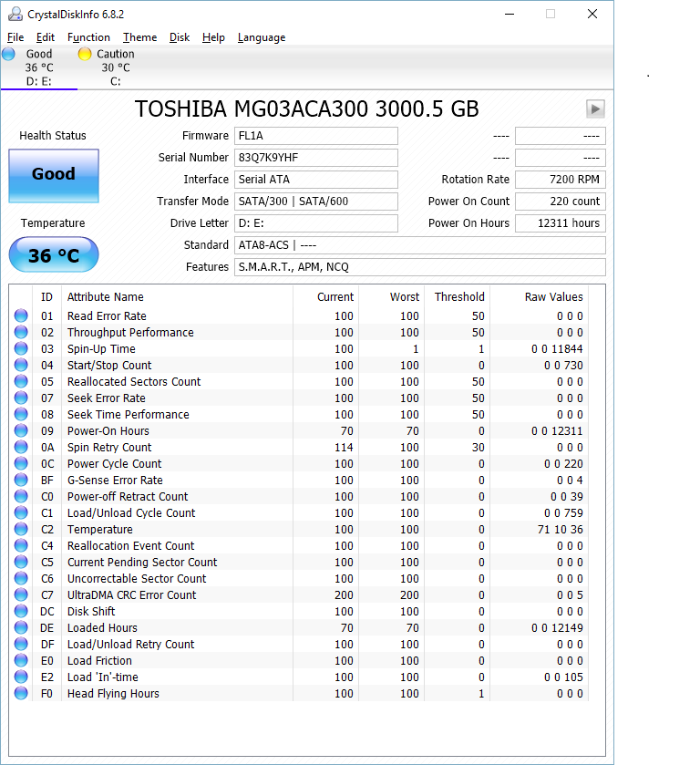Click the Rotation Rate 7200 RPM field
700x765 pixels.
pyautogui.click(x=561, y=180)
